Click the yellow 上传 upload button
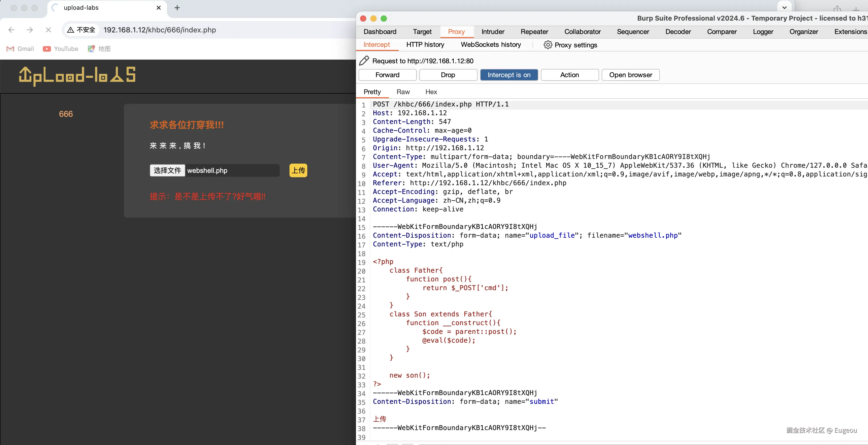 (298, 170)
